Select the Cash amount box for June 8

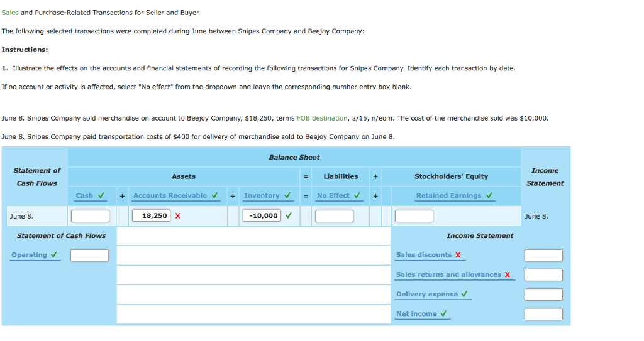(x=90, y=216)
